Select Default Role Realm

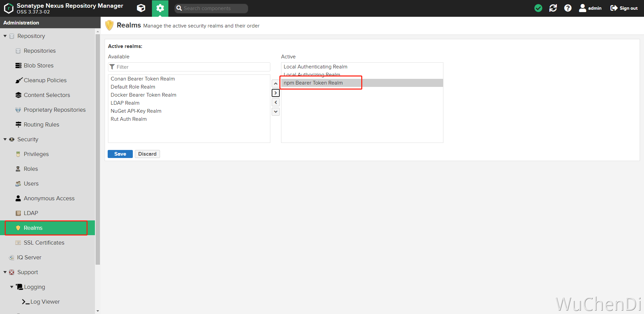tap(189, 87)
